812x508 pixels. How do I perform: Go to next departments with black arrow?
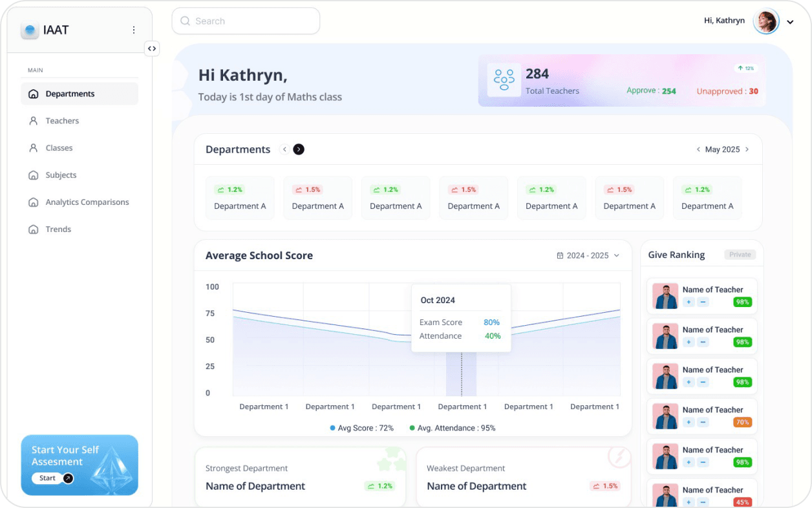[299, 149]
